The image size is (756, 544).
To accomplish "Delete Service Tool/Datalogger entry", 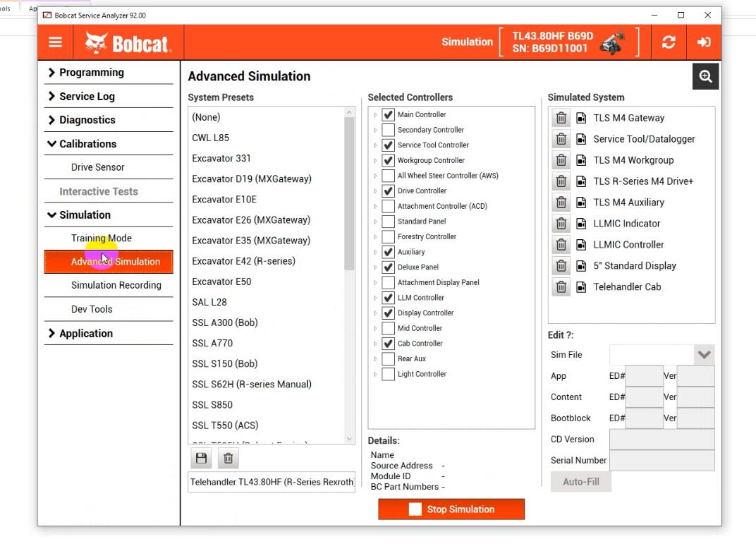I will tap(561, 139).
